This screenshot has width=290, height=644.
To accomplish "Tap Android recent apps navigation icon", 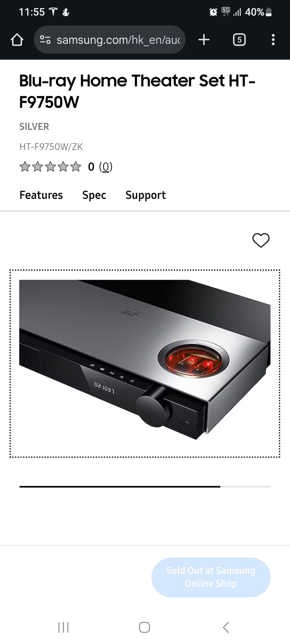I will pos(63,627).
